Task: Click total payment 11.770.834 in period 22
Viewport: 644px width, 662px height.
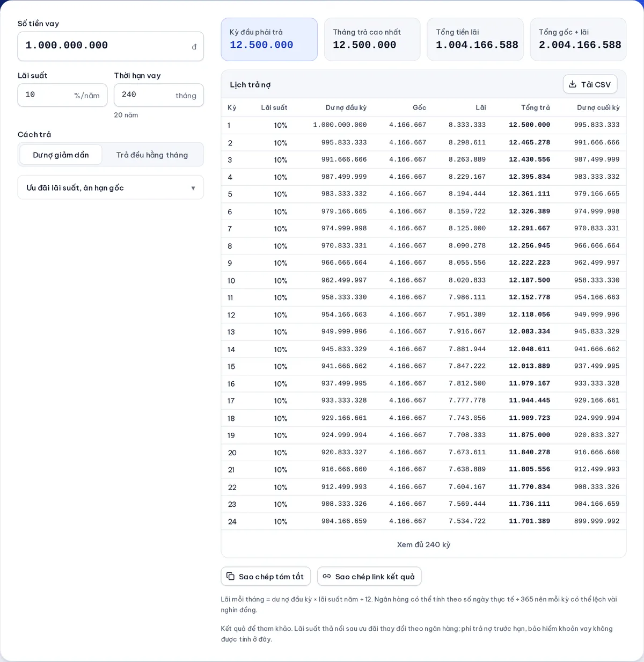Action: pos(529,487)
